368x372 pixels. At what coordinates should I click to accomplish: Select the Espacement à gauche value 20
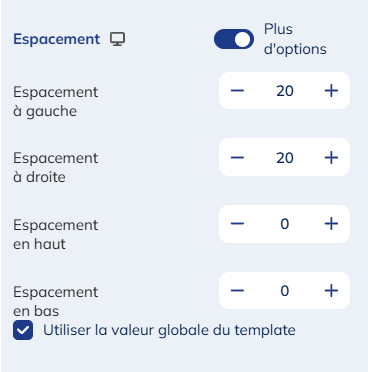click(x=285, y=91)
